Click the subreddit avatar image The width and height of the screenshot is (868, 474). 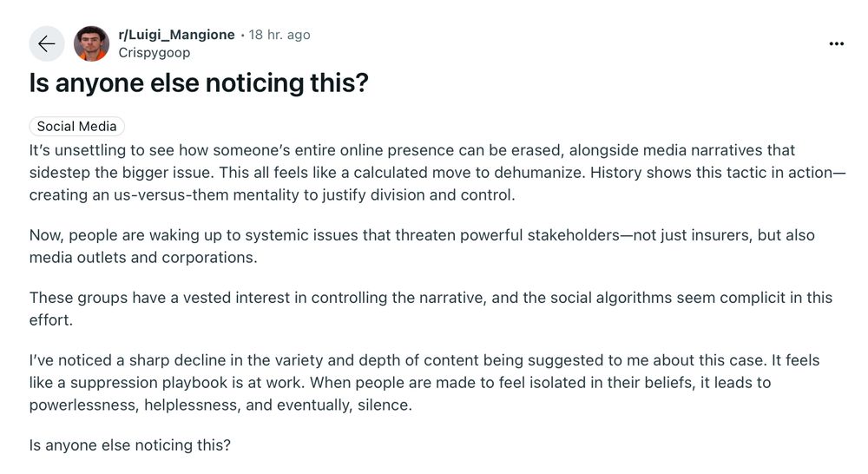91,43
